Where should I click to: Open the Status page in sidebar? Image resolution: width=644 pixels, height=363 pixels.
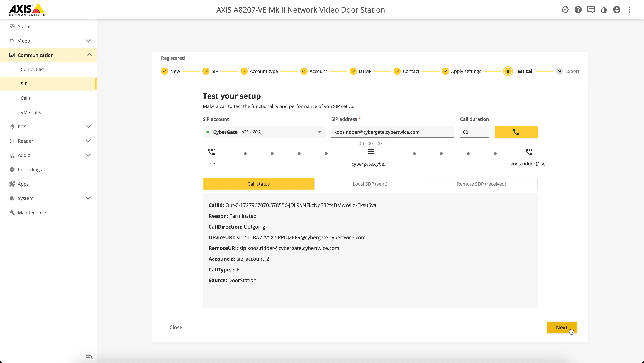coord(48,26)
